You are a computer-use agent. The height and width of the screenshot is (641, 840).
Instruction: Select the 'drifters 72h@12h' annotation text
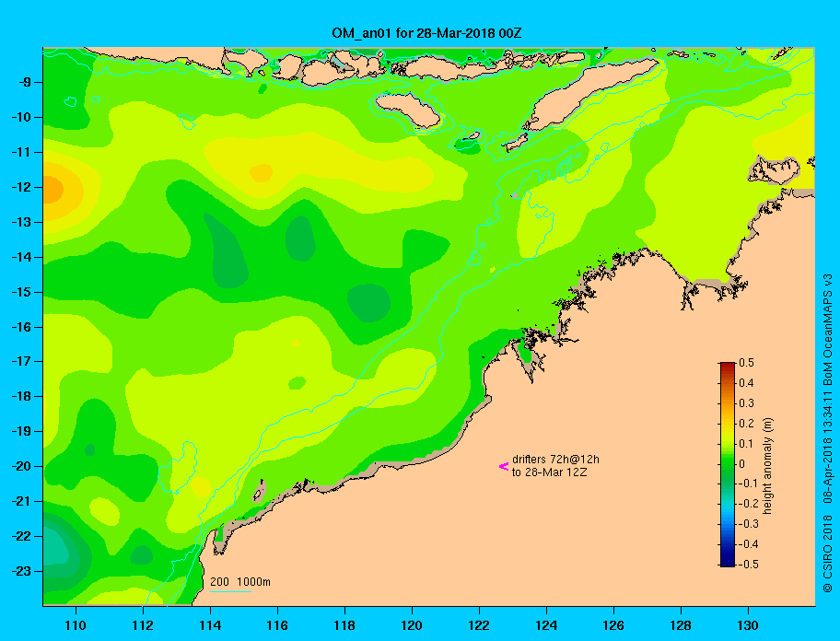(x=555, y=460)
